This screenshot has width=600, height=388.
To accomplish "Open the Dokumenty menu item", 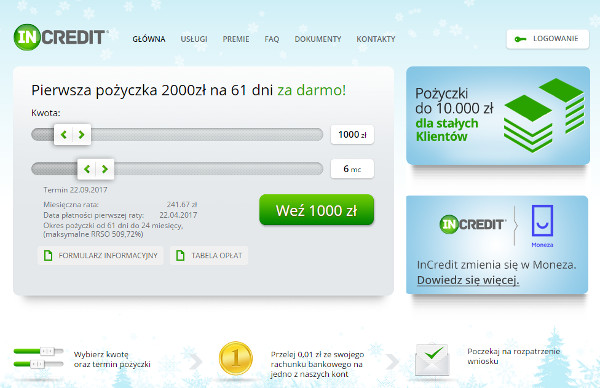I will click(318, 39).
